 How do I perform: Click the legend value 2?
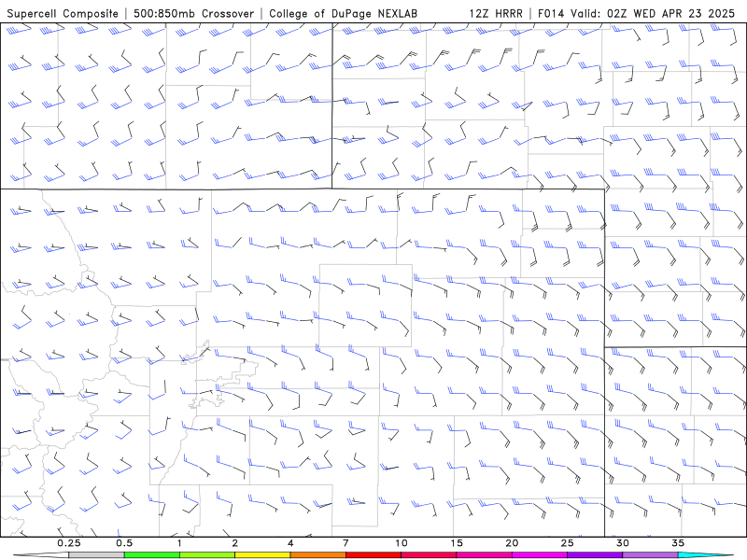click(235, 543)
